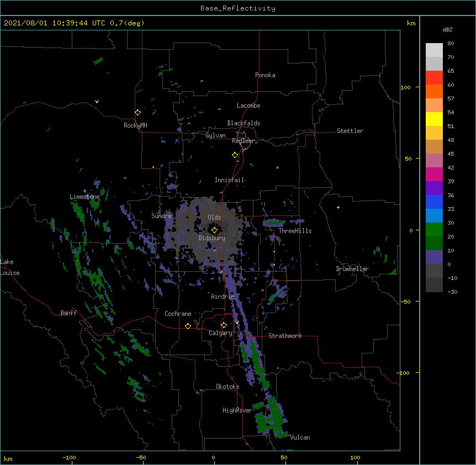Click the Sylvan label

click(x=215, y=135)
